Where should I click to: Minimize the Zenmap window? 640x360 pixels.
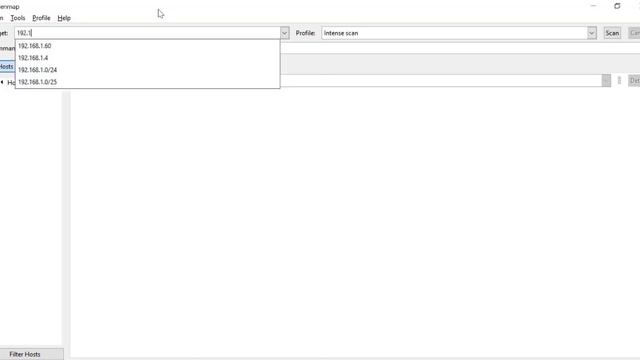tap(593, 6)
